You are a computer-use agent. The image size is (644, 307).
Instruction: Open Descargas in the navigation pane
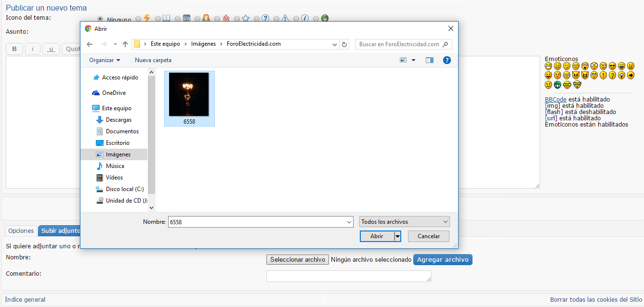pyautogui.click(x=118, y=120)
